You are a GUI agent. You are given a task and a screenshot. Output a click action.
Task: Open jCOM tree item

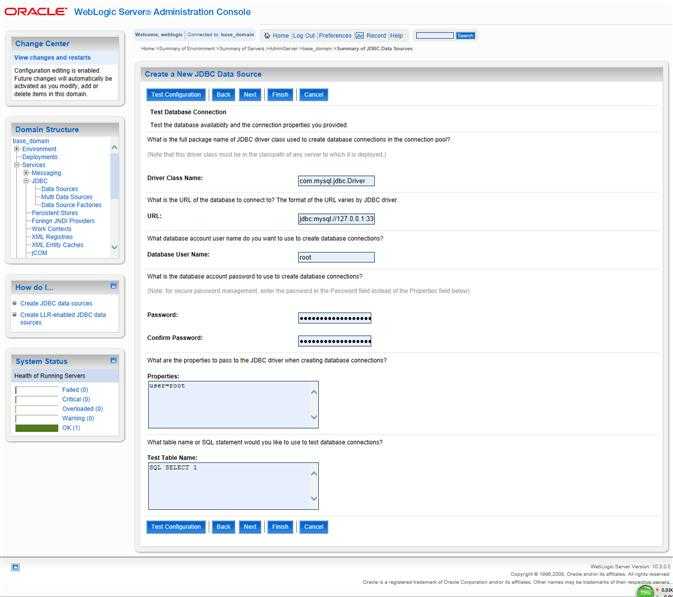(39, 253)
